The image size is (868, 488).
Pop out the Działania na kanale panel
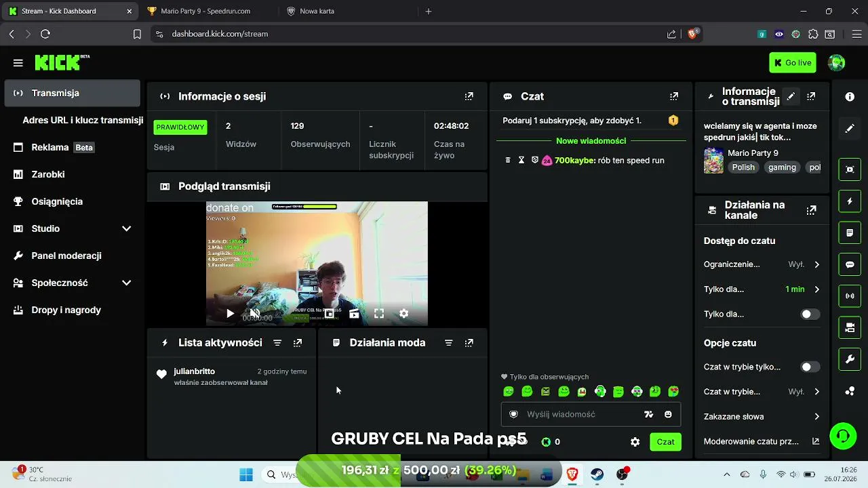point(811,210)
